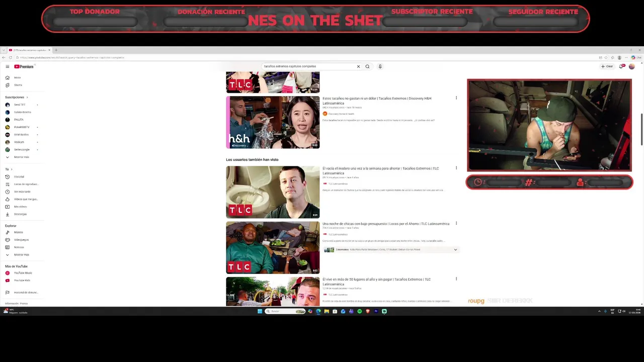
Task: Play the girls night TLC thumbnail
Action: click(x=273, y=247)
